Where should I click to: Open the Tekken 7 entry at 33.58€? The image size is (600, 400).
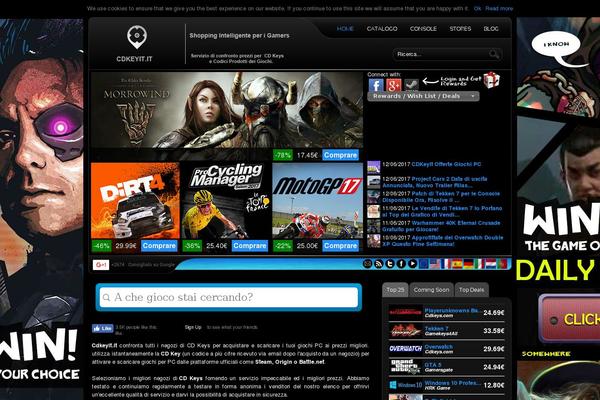[447, 331]
